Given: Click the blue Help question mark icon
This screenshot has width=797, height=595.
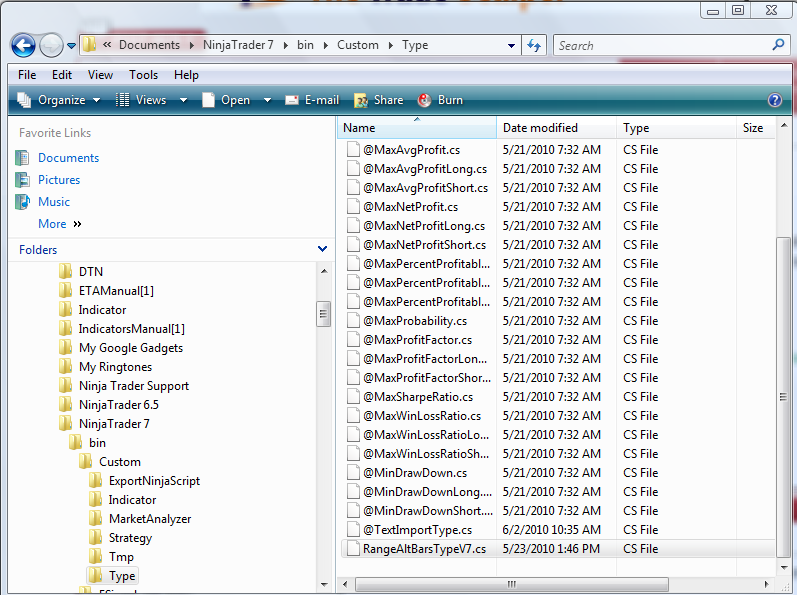Looking at the screenshot, I should coord(775,100).
